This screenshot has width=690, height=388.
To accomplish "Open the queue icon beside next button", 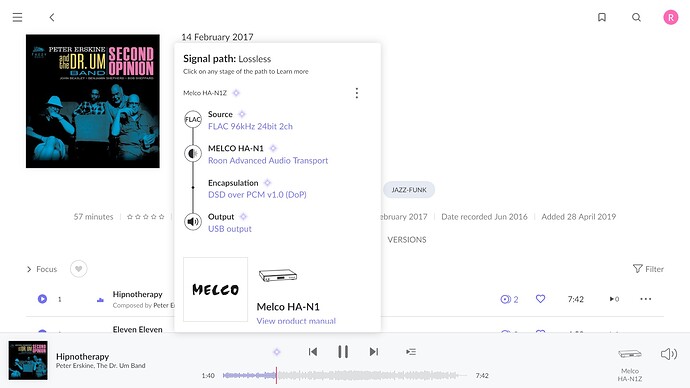I will 411,351.
